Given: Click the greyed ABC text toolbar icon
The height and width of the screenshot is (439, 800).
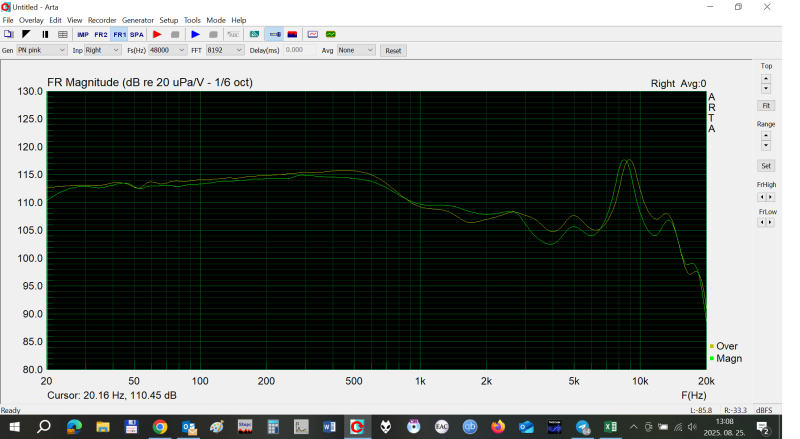Looking at the screenshot, I should click(x=233, y=34).
